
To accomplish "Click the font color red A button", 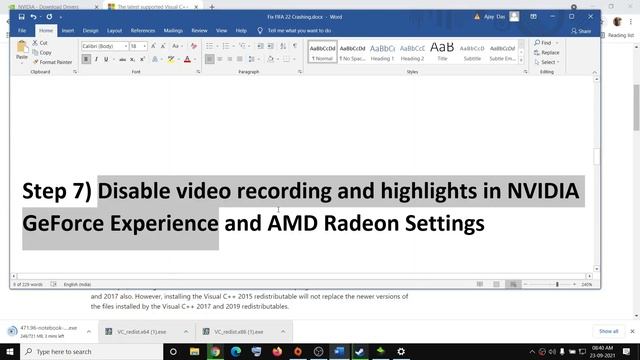I will 187,60.
